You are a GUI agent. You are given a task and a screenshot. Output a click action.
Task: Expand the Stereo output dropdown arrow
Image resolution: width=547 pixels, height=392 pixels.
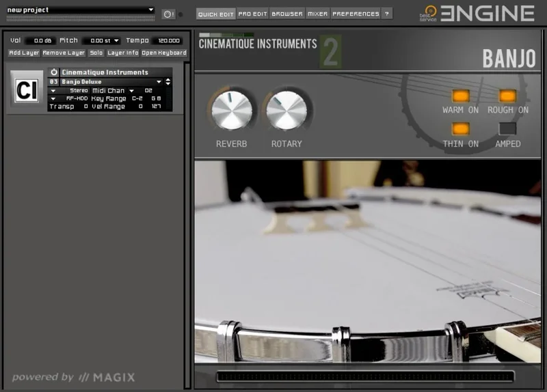(x=53, y=91)
